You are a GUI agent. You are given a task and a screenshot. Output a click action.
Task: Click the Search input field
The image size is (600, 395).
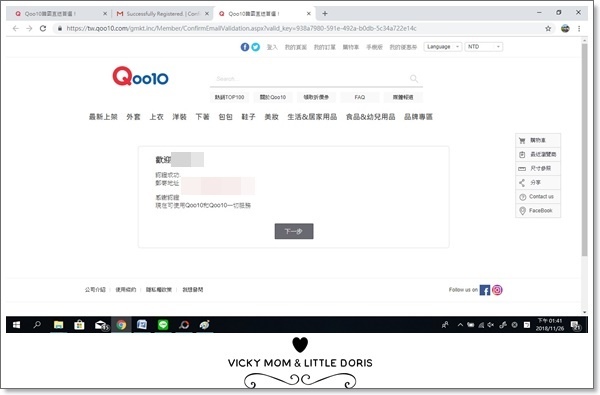pos(310,79)
